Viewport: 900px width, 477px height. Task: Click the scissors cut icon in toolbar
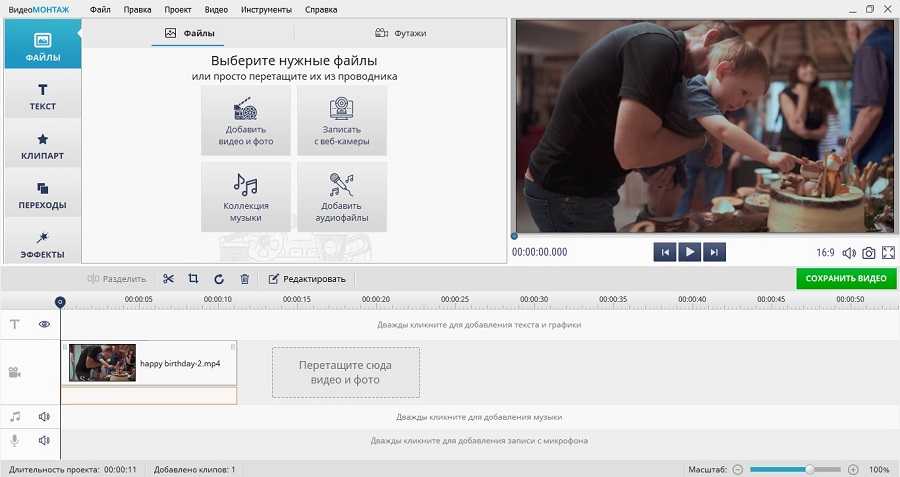point(168,279)
